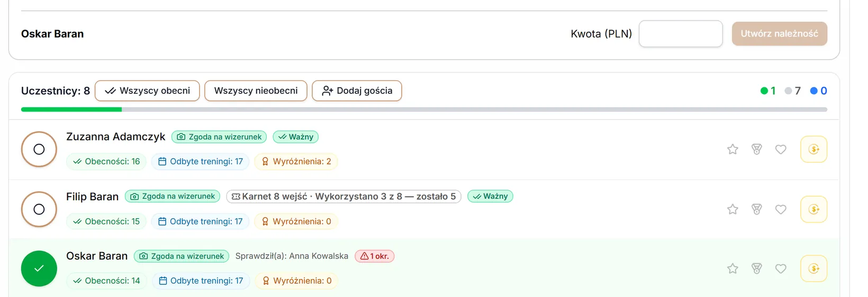Click the Uczestnicy: 8 label
The height and width of the screenshot is (297, 868).
(x=56, y=91)
